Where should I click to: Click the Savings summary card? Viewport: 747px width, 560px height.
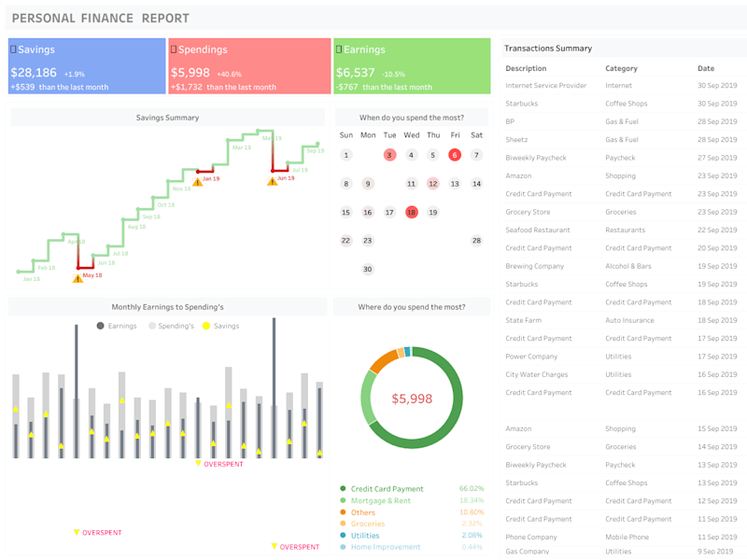coord(87,66)
